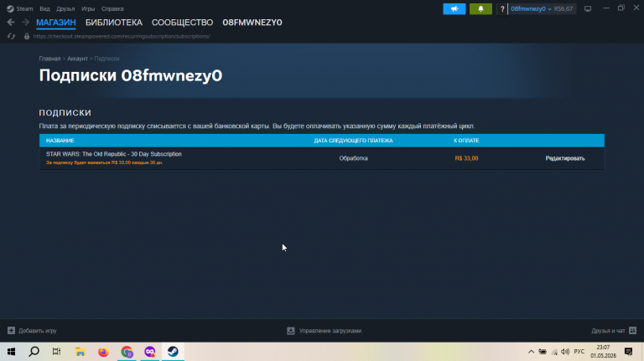Open the Windows Start menu
Image resolution: width=644 pixels, height=361 pixels.
[11, 352]
